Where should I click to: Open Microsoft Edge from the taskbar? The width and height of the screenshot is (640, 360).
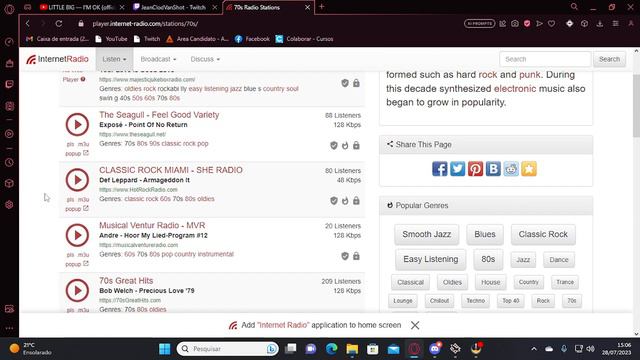pos(331,349)
